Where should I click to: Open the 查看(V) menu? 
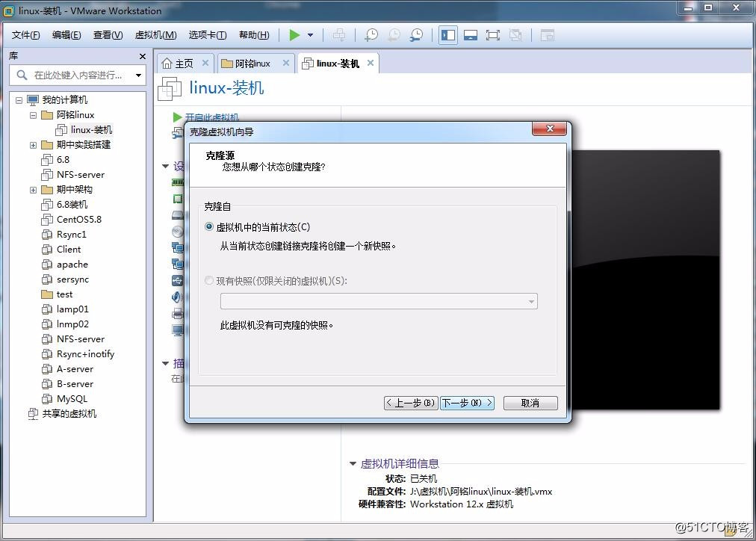(x=108, y=35)
